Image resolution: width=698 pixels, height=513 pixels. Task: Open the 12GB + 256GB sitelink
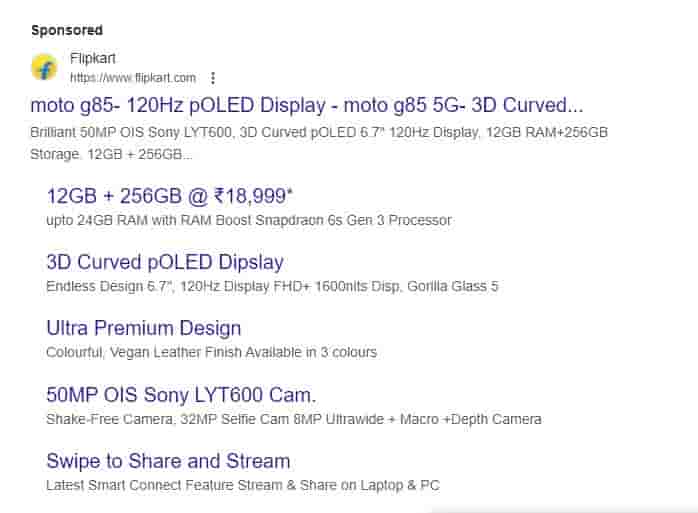pos(112,195)
